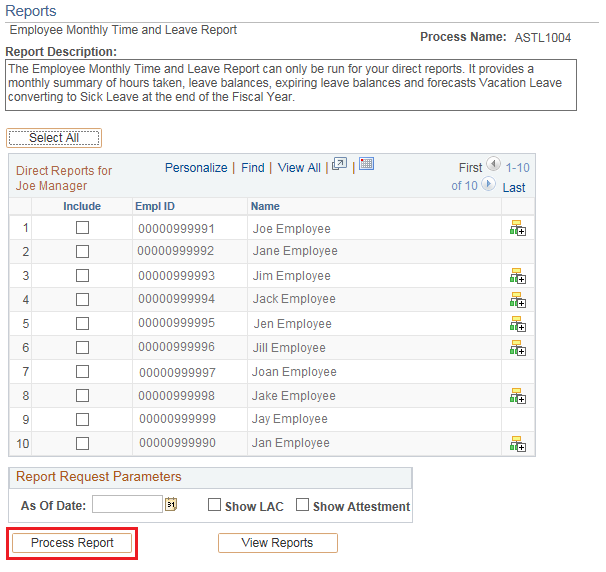Include Joan Employee in the report
Image resolution: width=606 pixels, height=572 pixels.
coord(82,371)
